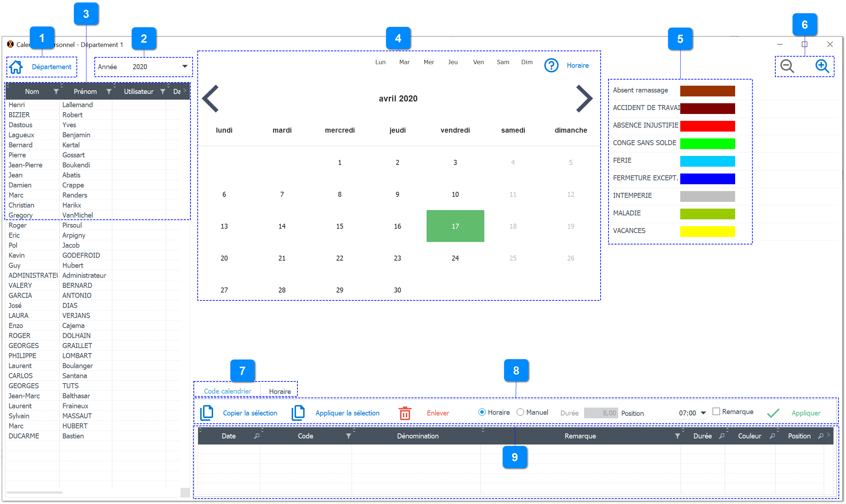The height and width of the screenshot is (504, 846).
Task: Select the Appliquer la sélection icon
Action: (298, 413)
